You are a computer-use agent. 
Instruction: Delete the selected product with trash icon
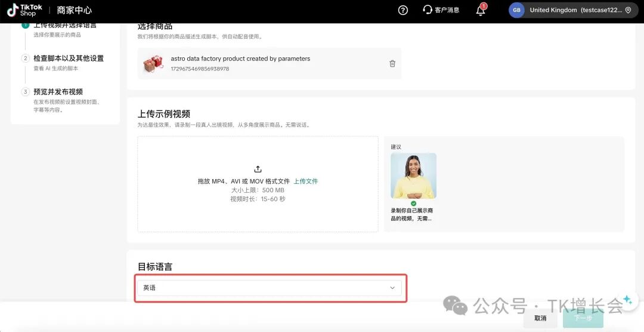(392, 63)
